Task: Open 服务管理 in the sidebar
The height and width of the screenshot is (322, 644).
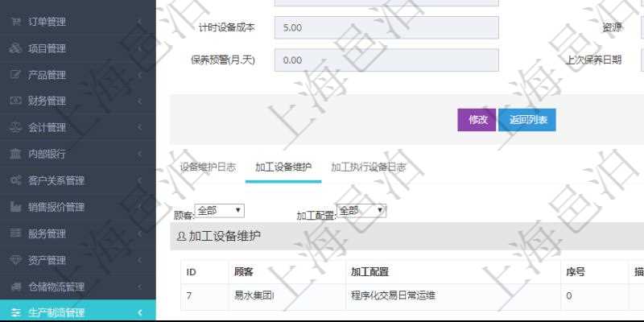Action: (x=77, y=233)
